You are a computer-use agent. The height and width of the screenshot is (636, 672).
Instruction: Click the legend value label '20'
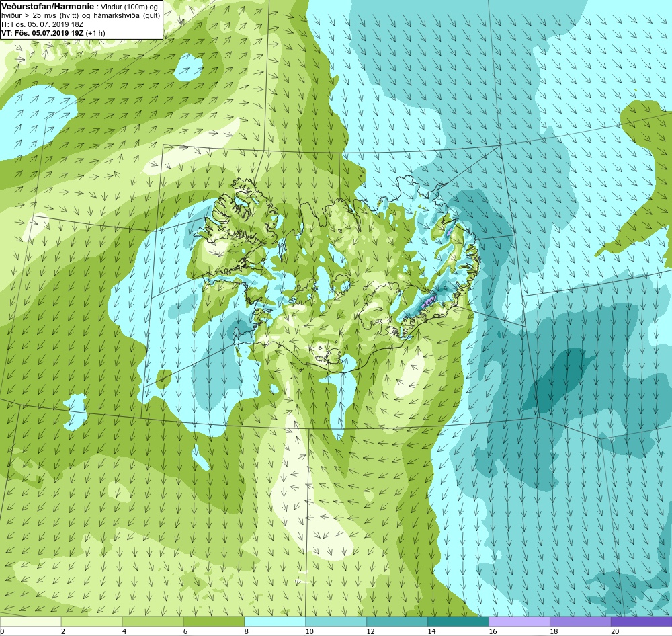coord(615,631)
